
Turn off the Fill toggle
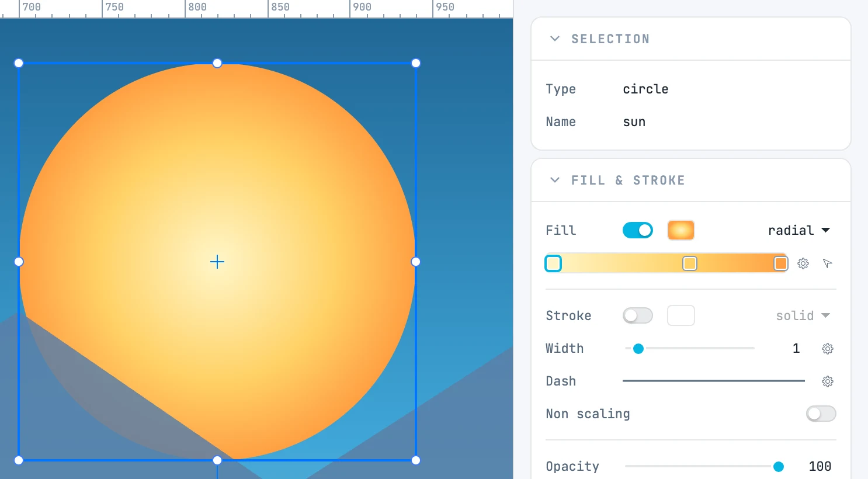pyautogui.click(x=638, y=230)
